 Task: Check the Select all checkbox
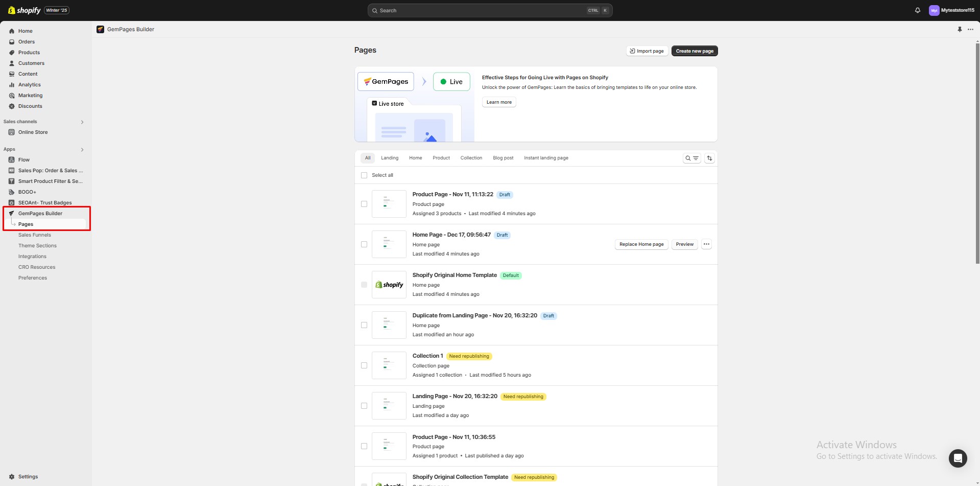tap(364, 175)
